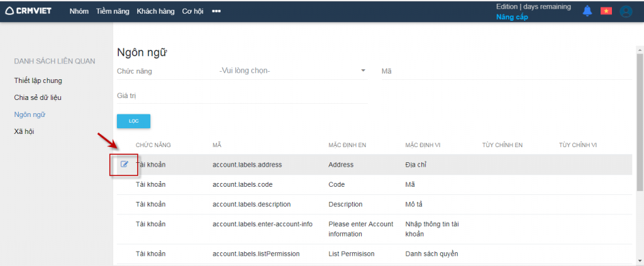This screenshot has width=644, height=266.
Task: Switch language via Vietnam flag icon
Action: click(x=606, y=11)
